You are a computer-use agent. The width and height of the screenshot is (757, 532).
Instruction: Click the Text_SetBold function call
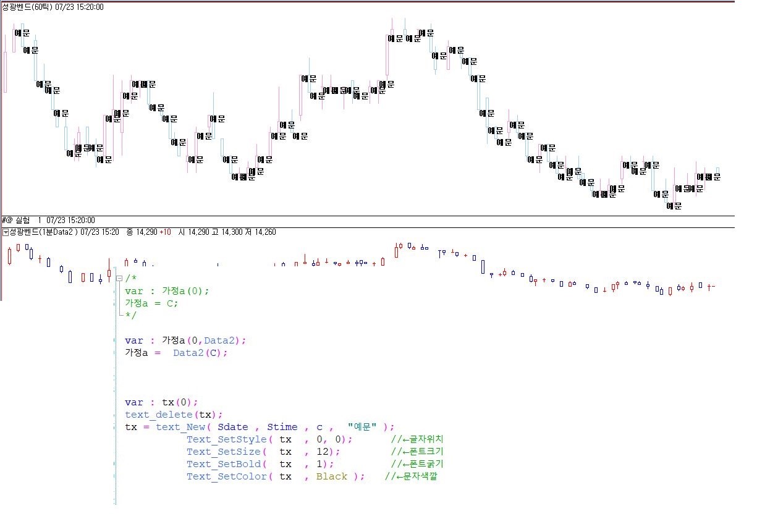(x=223, y=464)
